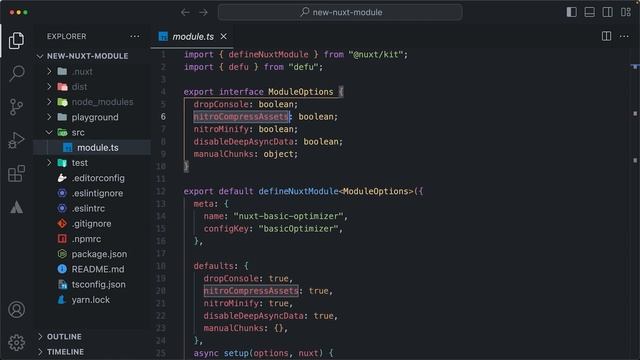640x360 pixels.
Task: Open the .eslintignore file
Action: point(92,193)
